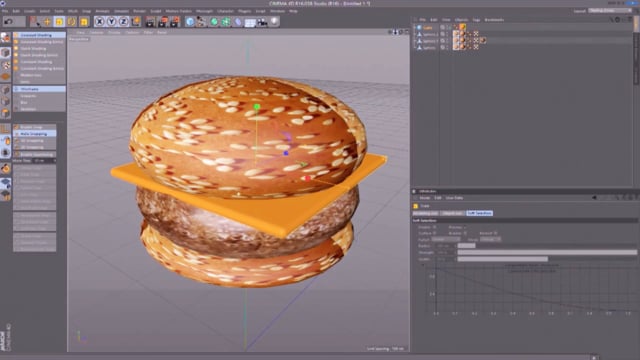Screen dimensions: 640x360
Task: Click the blue Cube primitive icon
Action: click(x=190, y=22)
